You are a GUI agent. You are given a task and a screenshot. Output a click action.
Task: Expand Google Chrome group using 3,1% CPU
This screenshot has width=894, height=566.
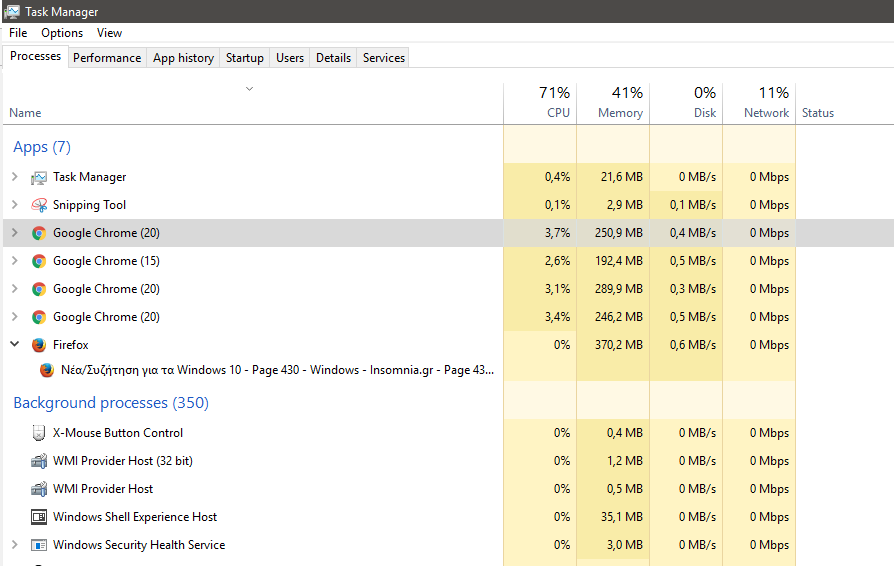click(15, 288)
